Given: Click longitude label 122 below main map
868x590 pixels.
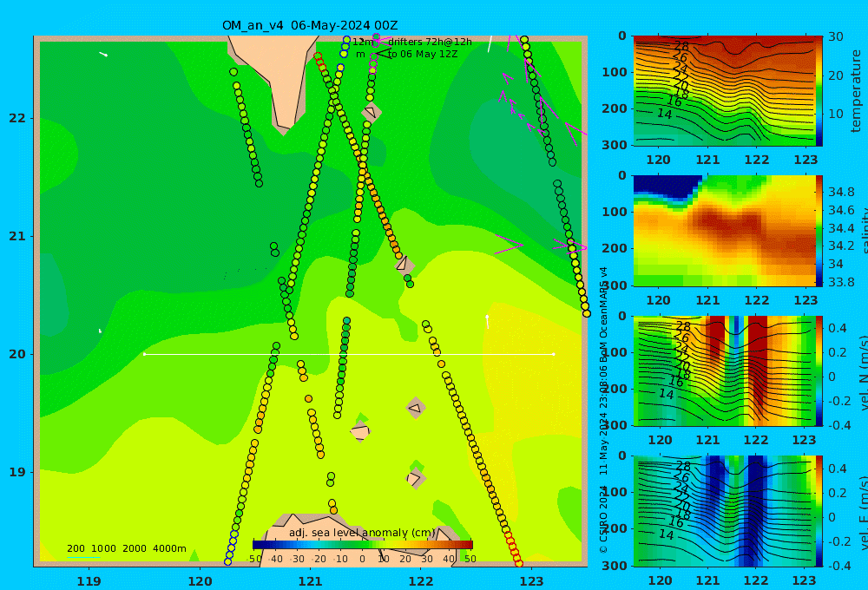Looking at the screenshot, I should [421, 581].
